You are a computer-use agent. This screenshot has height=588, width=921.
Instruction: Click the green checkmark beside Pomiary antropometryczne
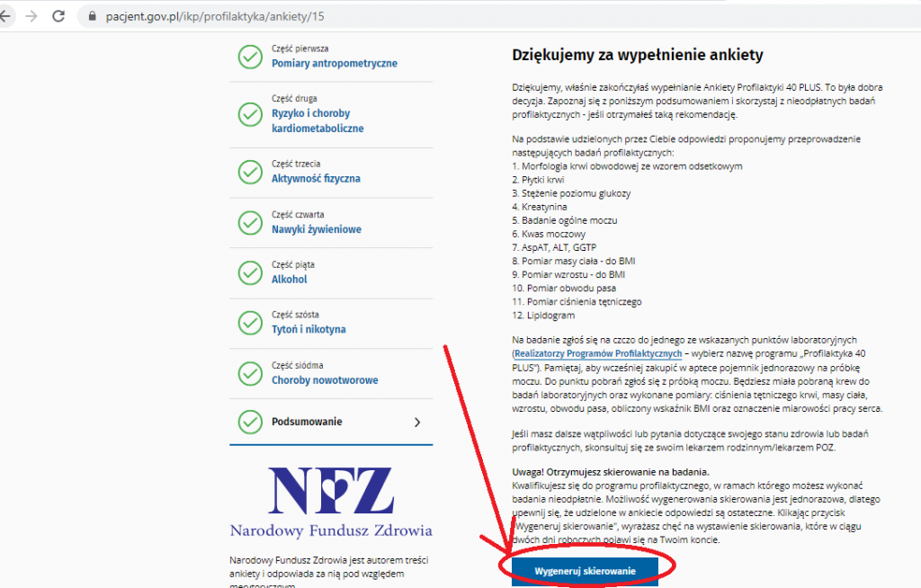249,57
